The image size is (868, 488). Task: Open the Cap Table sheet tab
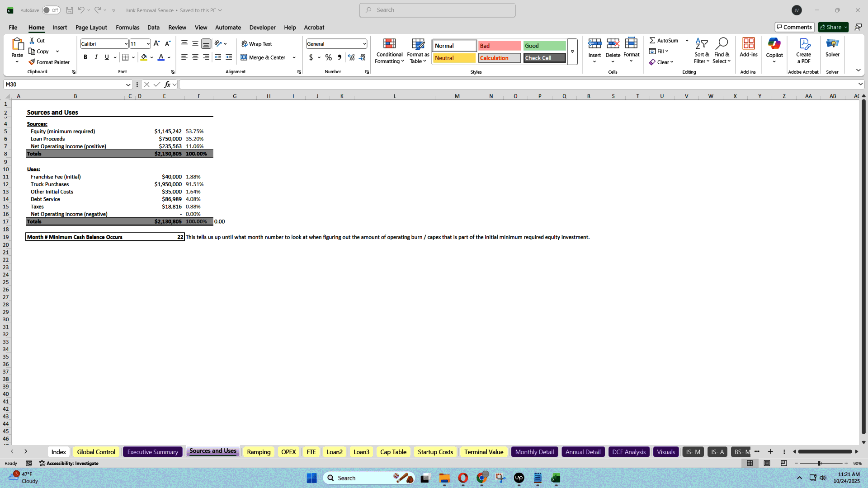coord(393,451)
